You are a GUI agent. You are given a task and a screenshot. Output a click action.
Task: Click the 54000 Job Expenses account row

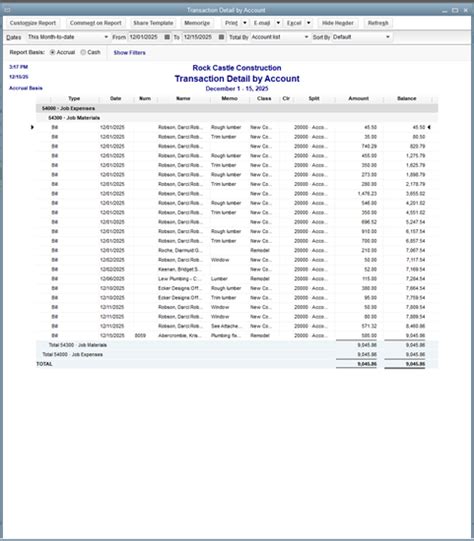(x=237, y=108)
